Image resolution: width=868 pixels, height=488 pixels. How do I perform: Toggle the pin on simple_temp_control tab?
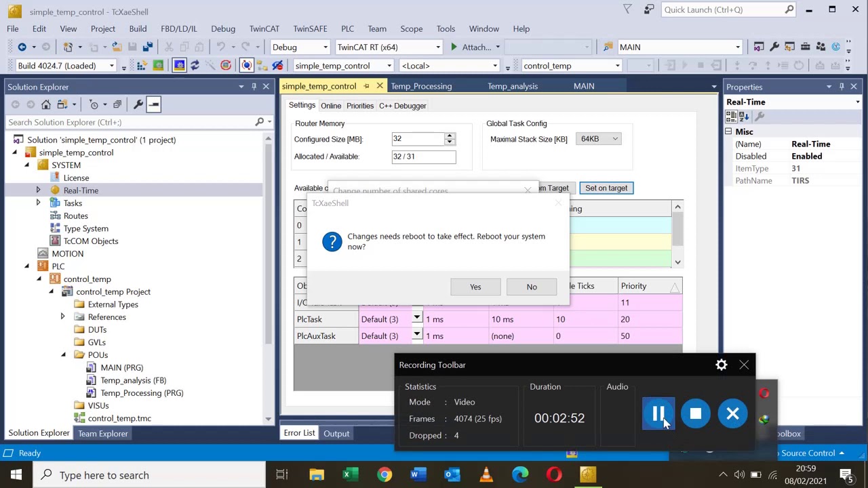(367, 86)
